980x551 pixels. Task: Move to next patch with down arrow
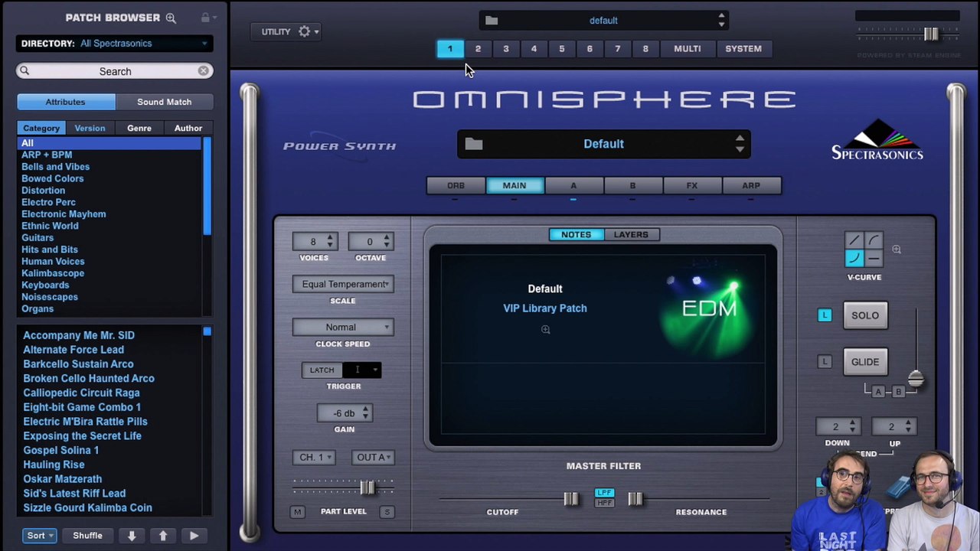pyautogui.click(x=132, y=536)
